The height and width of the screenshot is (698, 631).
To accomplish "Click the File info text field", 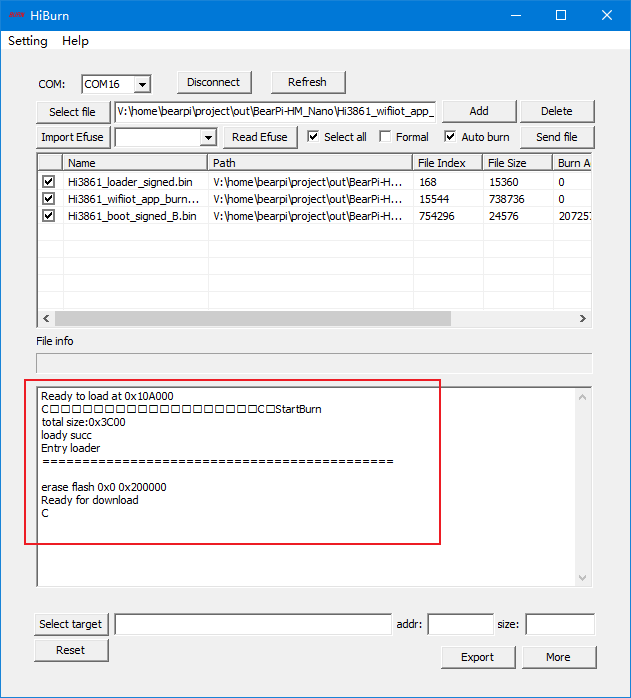I will point(314,363).
